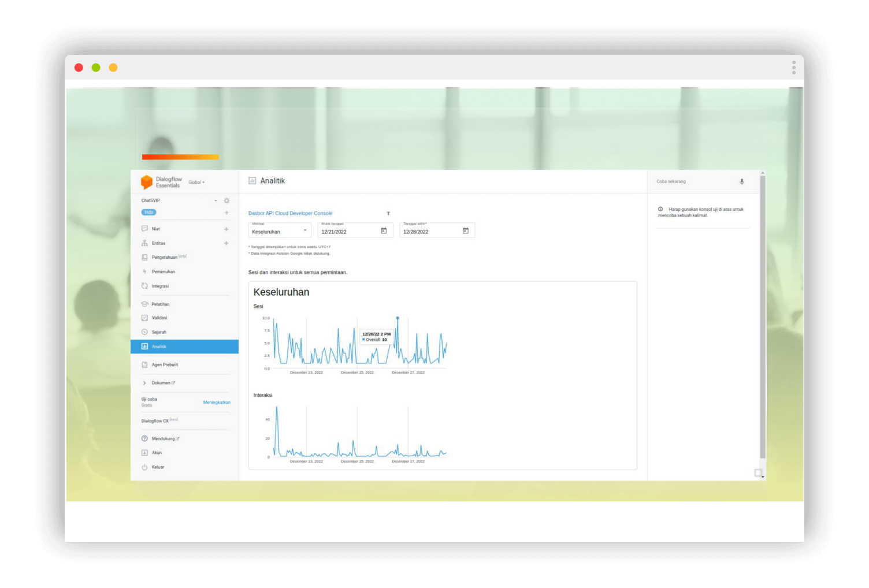This screenshot has width=869, height=588.
Task: Add a new Entitas with plus icon
Action: [x=226, y=243]
